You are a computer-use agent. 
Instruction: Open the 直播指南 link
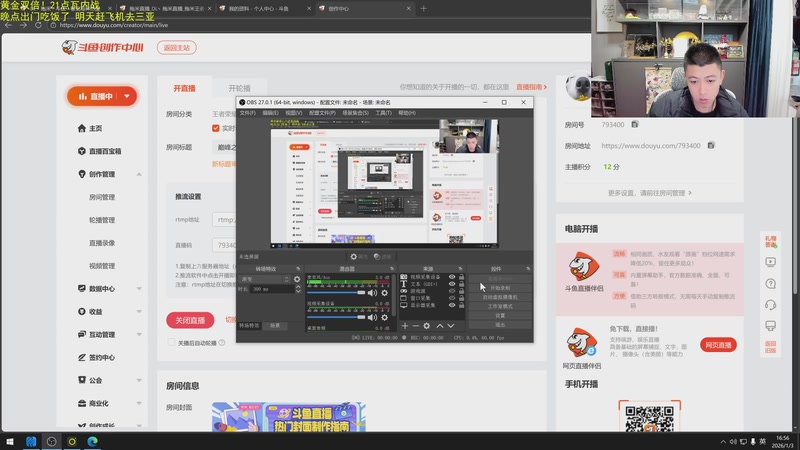click(x=531, y=87)
